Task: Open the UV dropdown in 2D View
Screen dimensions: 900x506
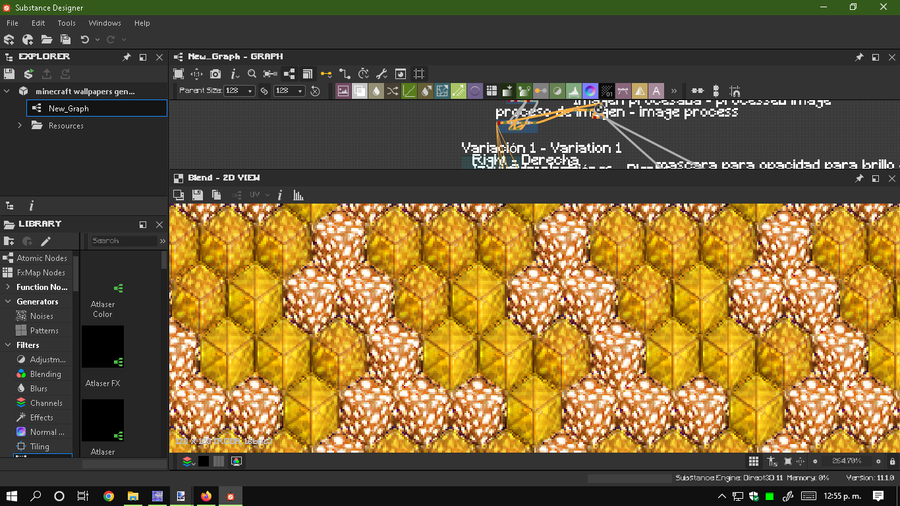Action: click(x=259, y=195)
